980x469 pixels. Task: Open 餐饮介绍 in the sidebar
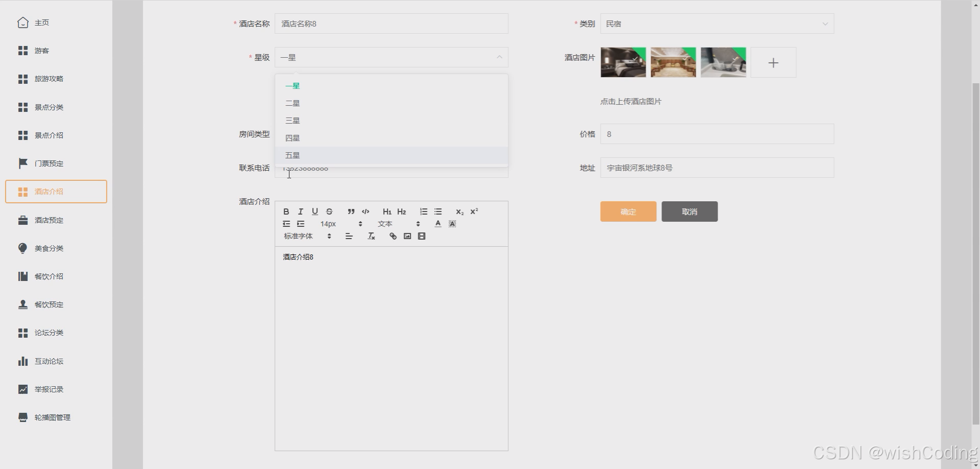click(x=56, y=276)
